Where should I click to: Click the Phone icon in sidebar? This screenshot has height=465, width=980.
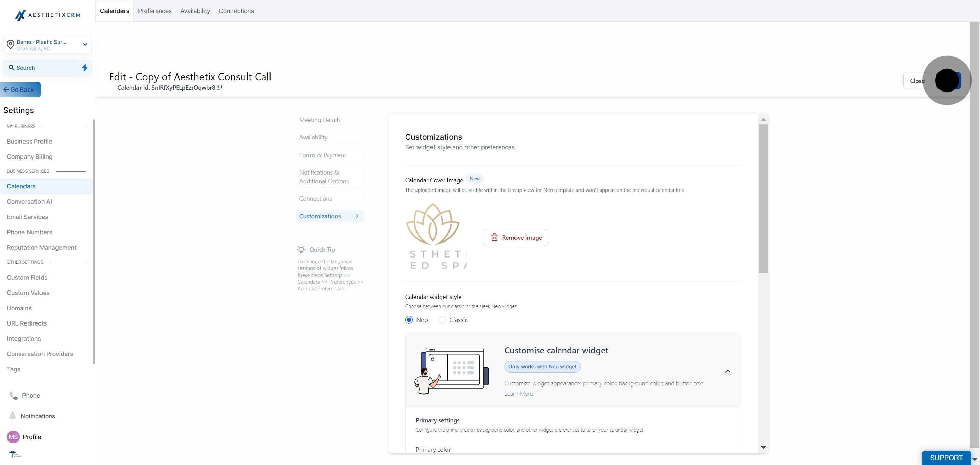14,395
